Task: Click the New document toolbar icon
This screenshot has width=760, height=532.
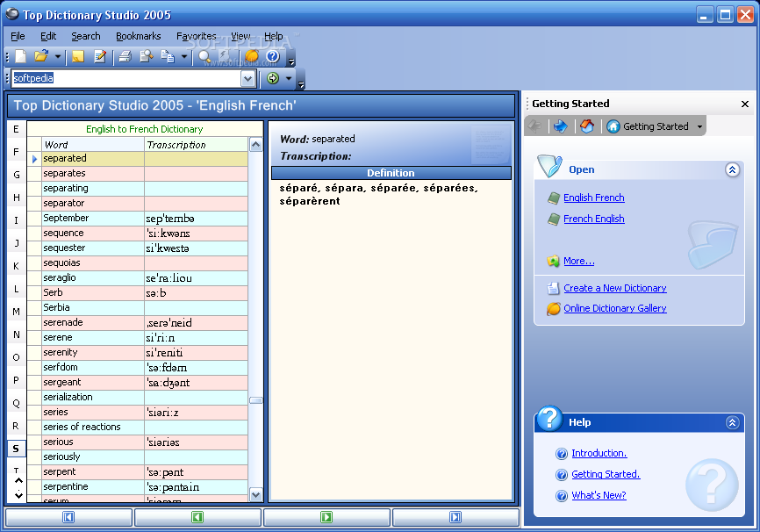Action: click(x=20, y=57)
